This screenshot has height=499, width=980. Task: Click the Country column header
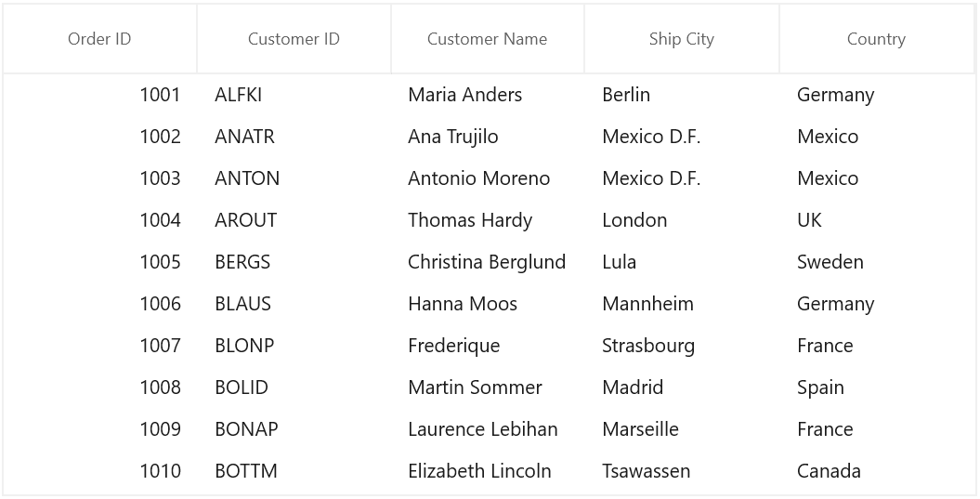point(876,39)
